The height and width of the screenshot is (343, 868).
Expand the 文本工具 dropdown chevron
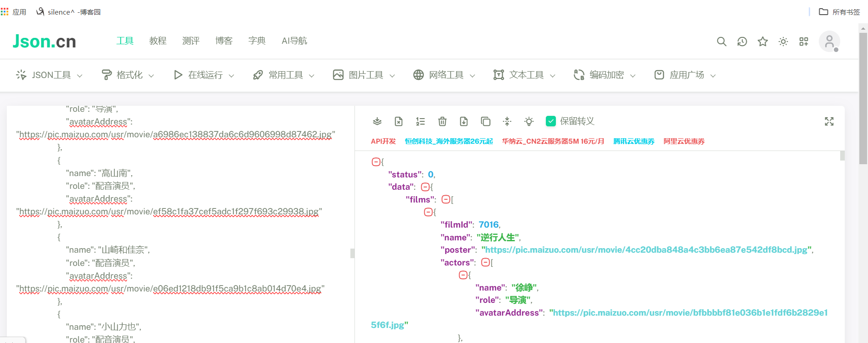click(x=553, y=76)
